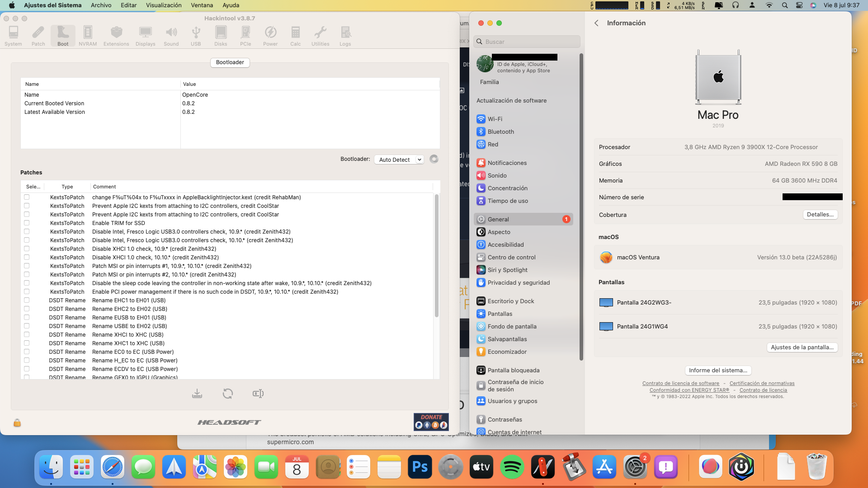This screenshot has height=488, width=868.
Task: Check Rename EHC1 to EH01 patch
Action: pos(27,300)
